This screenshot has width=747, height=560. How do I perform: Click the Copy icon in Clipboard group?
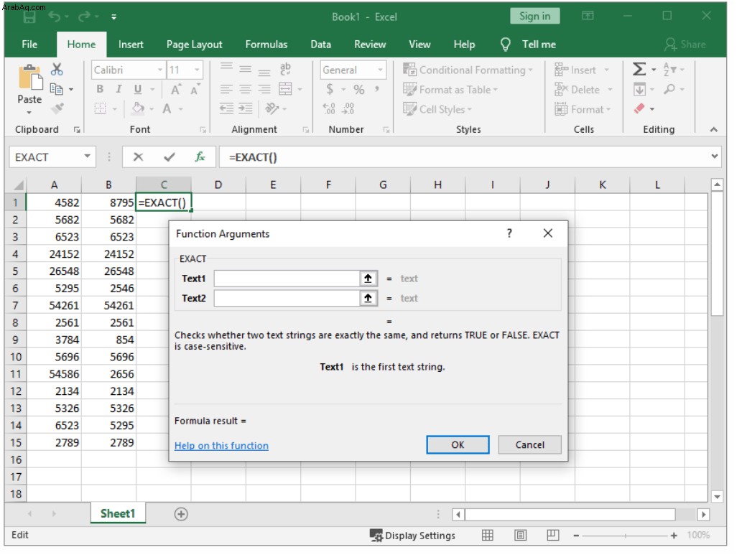pos(57,89)
